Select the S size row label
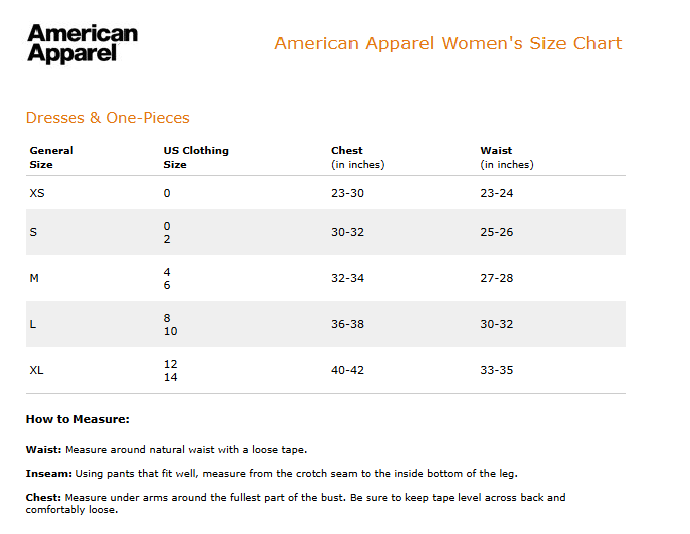The image size is (690, 534). pyautogui.click(x=33, y=232)
